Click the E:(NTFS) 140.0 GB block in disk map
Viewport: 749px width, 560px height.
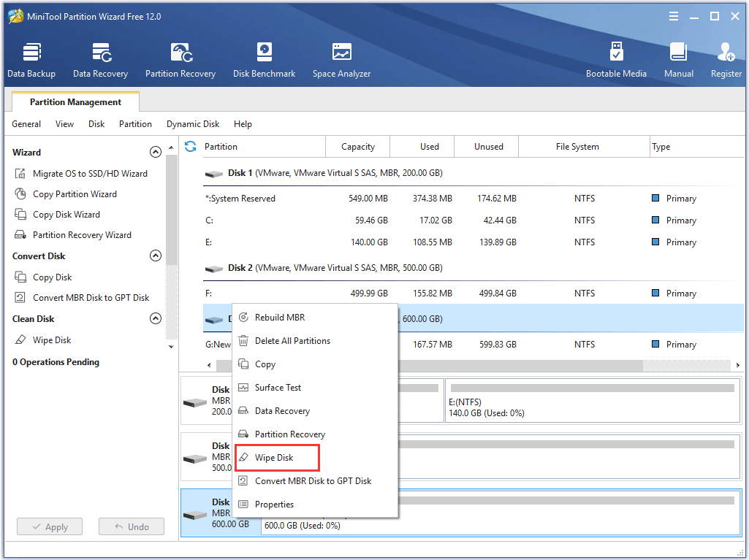tap(593, 401)
